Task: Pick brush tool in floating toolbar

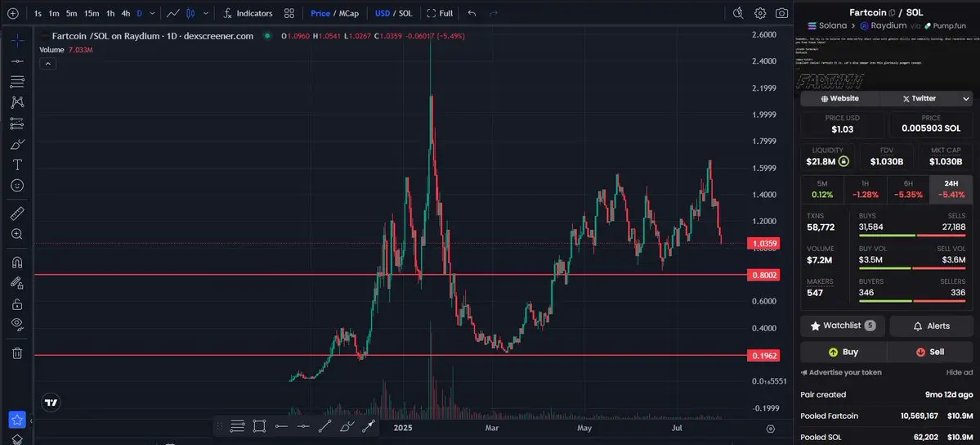Action: coord(347,427)
